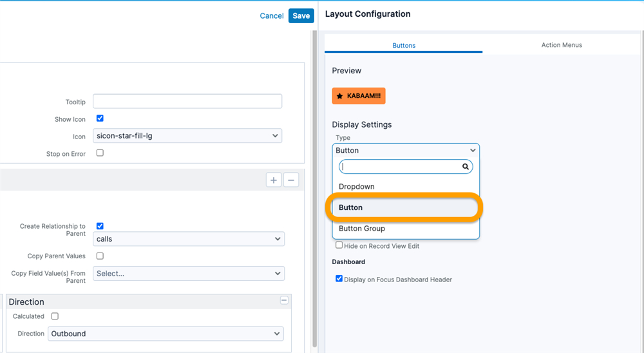This screenshot has width=644, height=353.
Task: Click the search magnifier icon in Type dropdown
Action: click(x=466, y=167)
